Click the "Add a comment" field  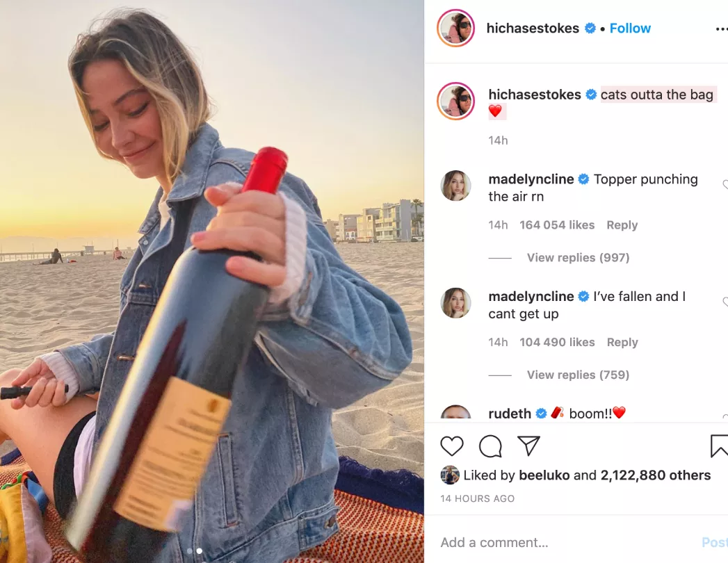[x=556, y=543]
